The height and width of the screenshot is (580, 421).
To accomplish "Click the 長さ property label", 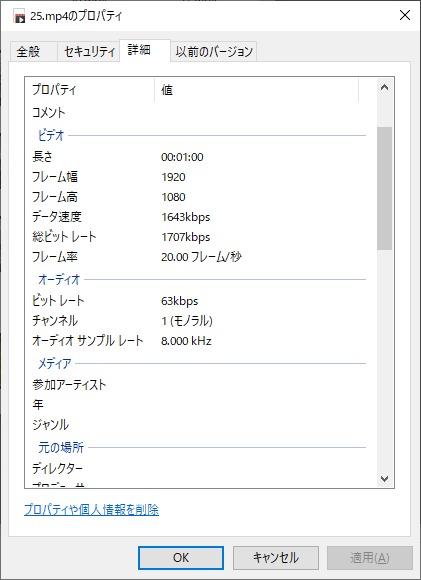I will [x=42, y=157].
